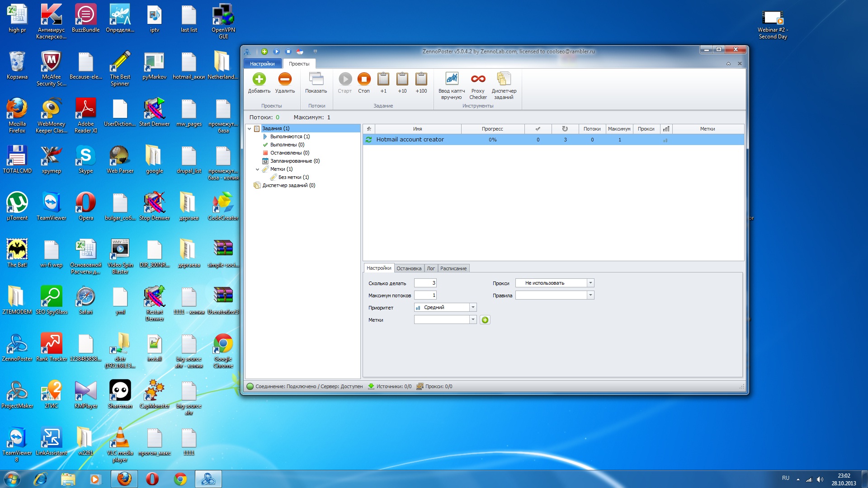Viewport: 868px width, 488px height.
Task: Open the Расписание tab
Action: tap(453, 268)
